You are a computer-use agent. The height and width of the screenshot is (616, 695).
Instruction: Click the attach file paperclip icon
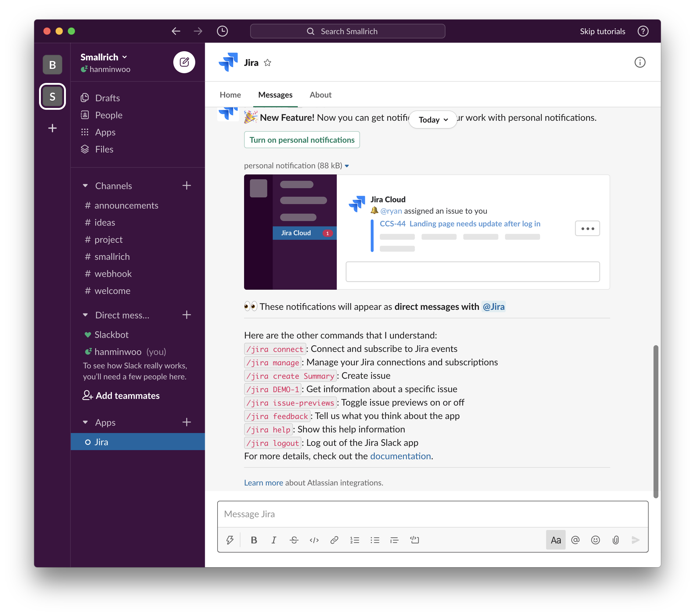[615, 540]
